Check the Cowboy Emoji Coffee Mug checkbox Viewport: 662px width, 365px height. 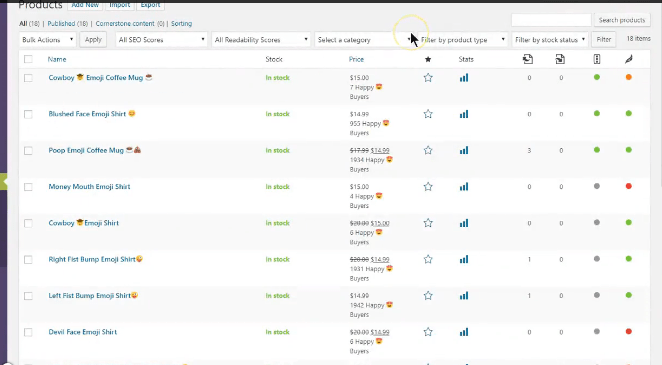pos(28,78)
